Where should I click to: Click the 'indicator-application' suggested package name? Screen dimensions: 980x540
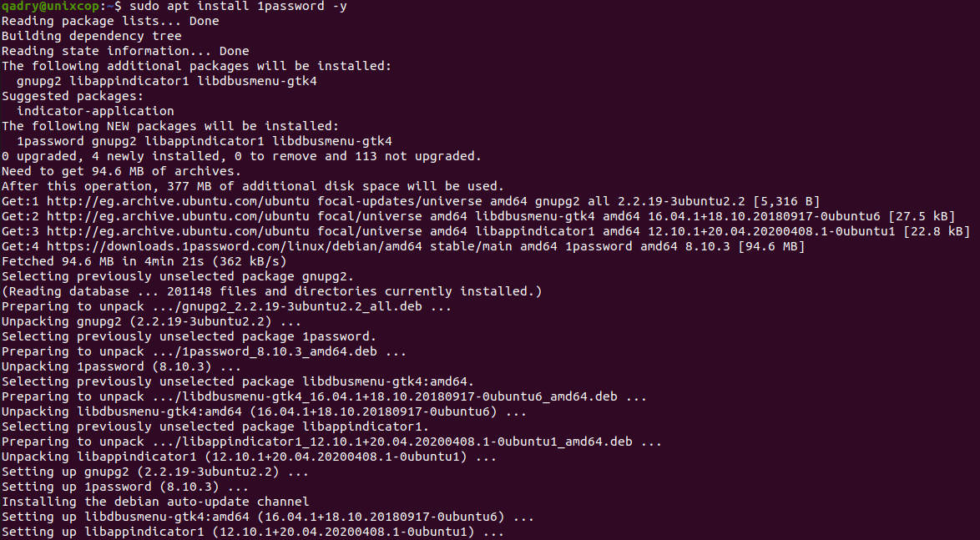(95, 111)
